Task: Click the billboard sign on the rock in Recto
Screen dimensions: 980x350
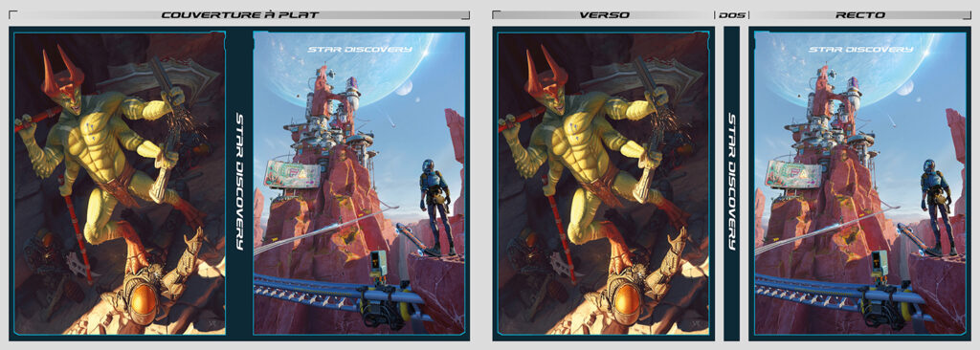Action: (794, 174)
